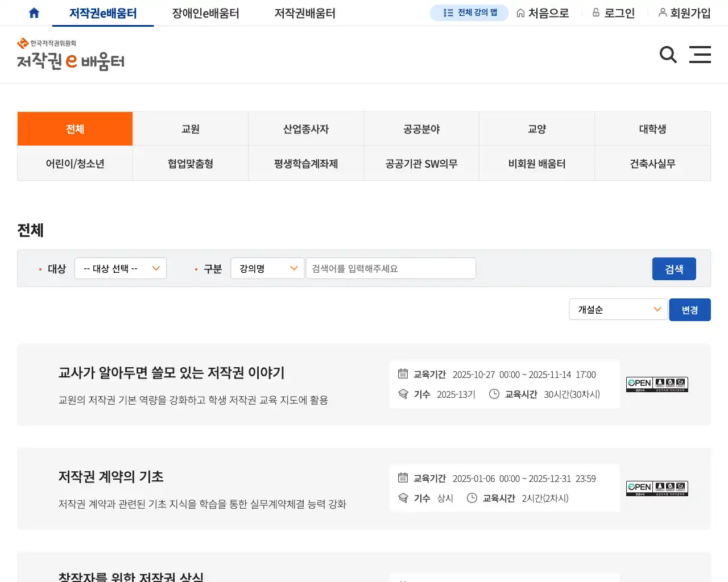
Task: Click the OPEN 공공누리 license badge
Action: click(x=657, y=488)
